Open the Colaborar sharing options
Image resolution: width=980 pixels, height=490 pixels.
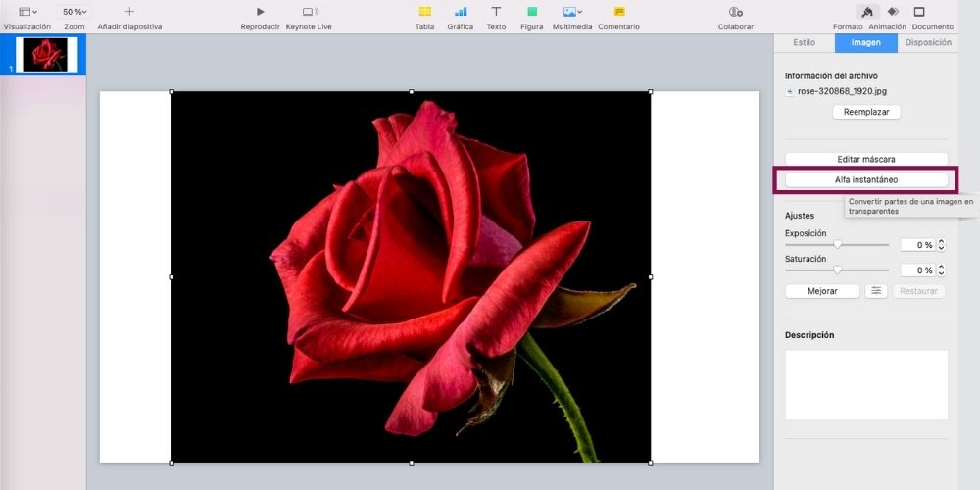pos(736,12)
